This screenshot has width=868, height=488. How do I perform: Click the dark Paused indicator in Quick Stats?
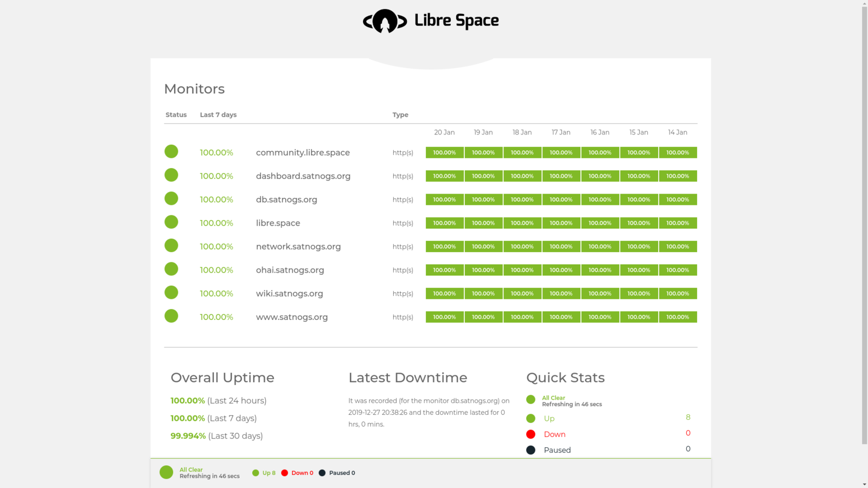(531, 450)
